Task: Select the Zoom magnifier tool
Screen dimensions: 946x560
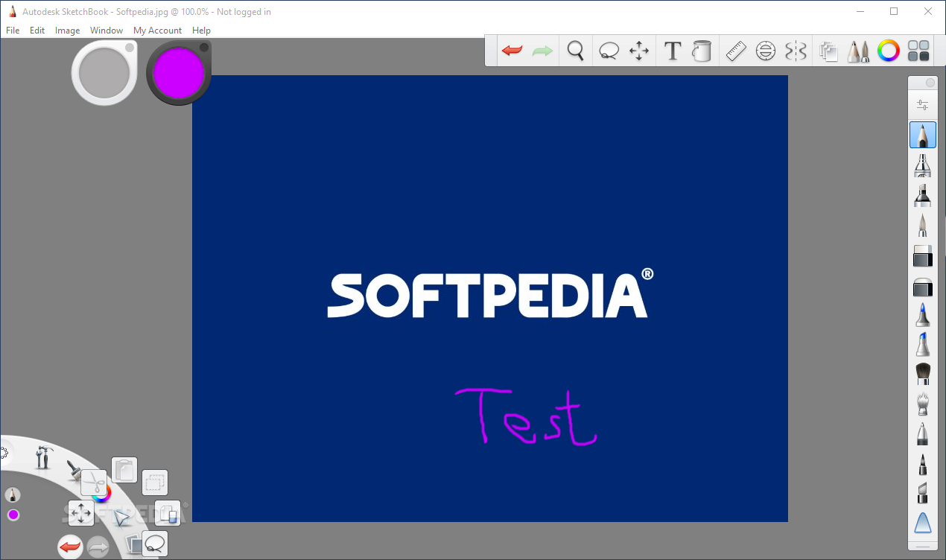Action: [x=575, y=51]
